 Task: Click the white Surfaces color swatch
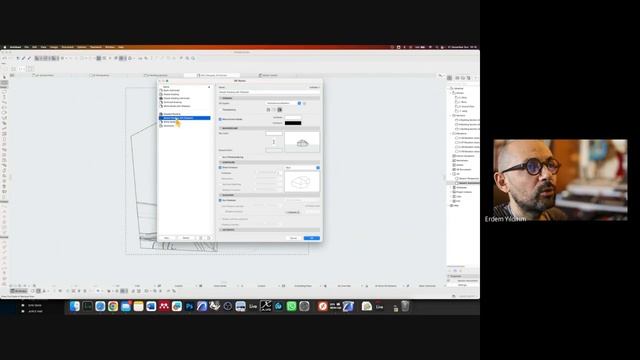point(293,118)
